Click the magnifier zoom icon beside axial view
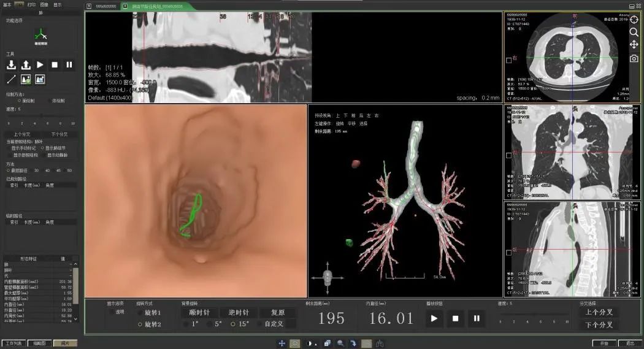The image size is (644, 349). (x=634, y=32)
